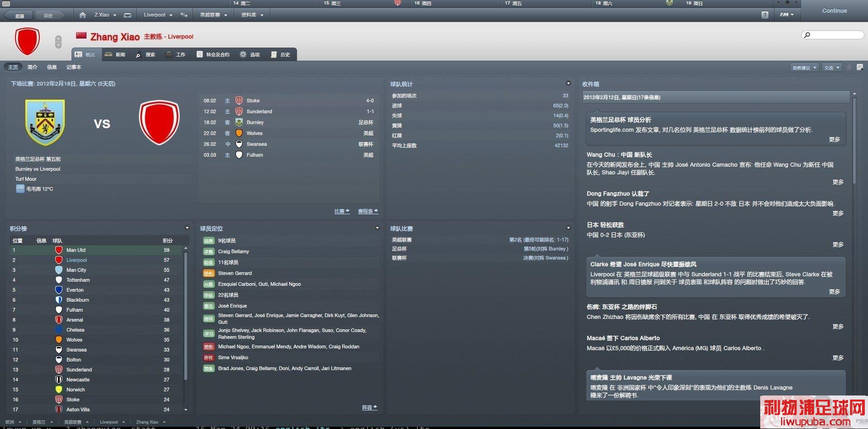Viewport: 868px width, 429px height.
Task: Open the Z Xiao dropdown menu
Action: [105, 15]
